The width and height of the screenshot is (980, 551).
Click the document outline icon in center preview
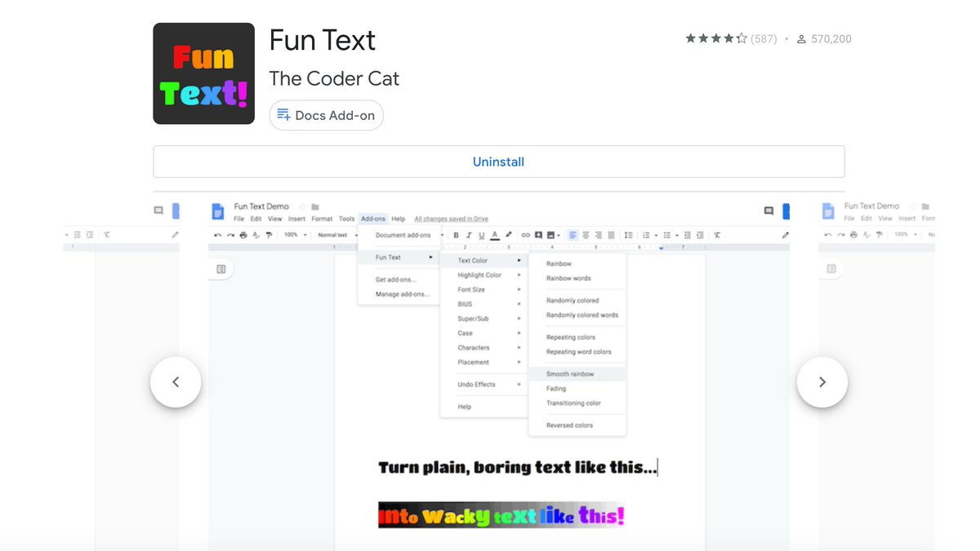pos(221,269)
